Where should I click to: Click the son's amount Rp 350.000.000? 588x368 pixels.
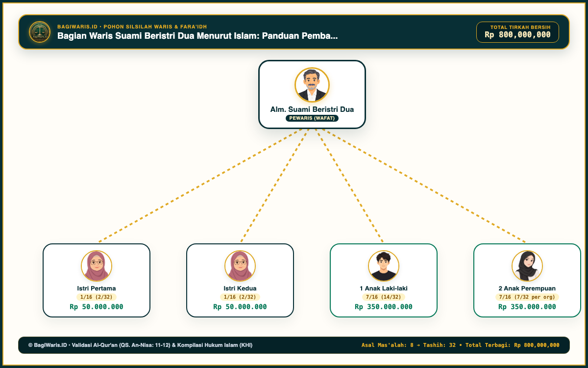point(384,307)
